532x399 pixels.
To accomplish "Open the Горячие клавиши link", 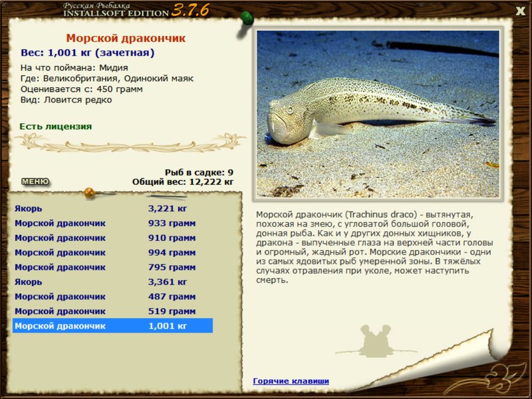I will point(291,381).
